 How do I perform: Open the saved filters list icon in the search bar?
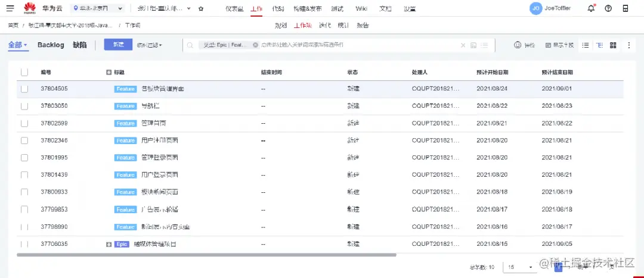pyautogui.click(x=484, y=45)
